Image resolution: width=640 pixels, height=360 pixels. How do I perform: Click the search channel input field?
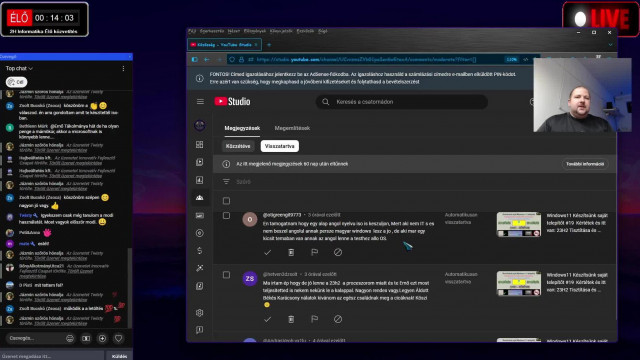click(402, 102)
